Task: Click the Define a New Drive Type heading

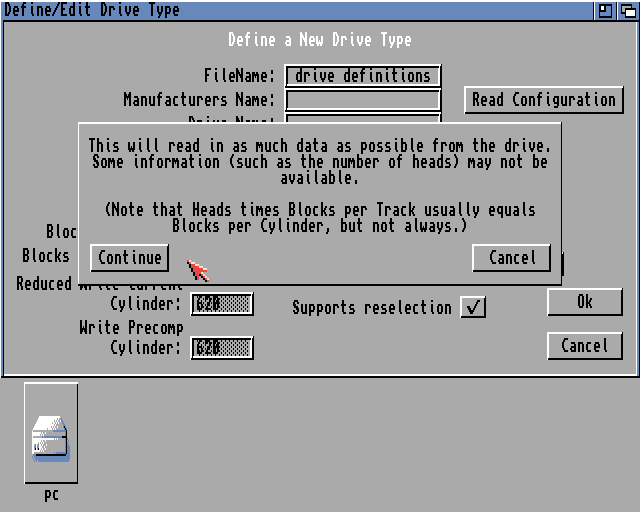Action: tap(319, 40)
